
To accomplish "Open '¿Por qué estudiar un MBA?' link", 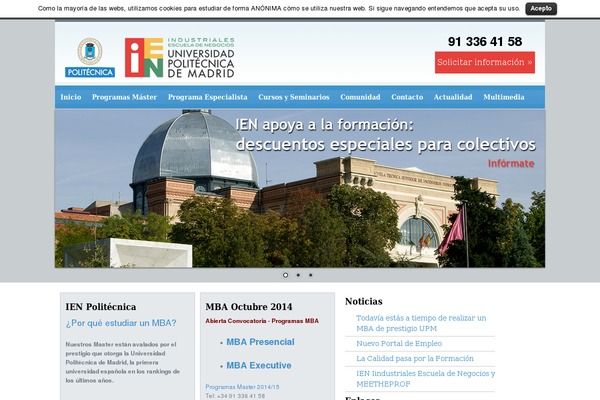I will 121,323.
